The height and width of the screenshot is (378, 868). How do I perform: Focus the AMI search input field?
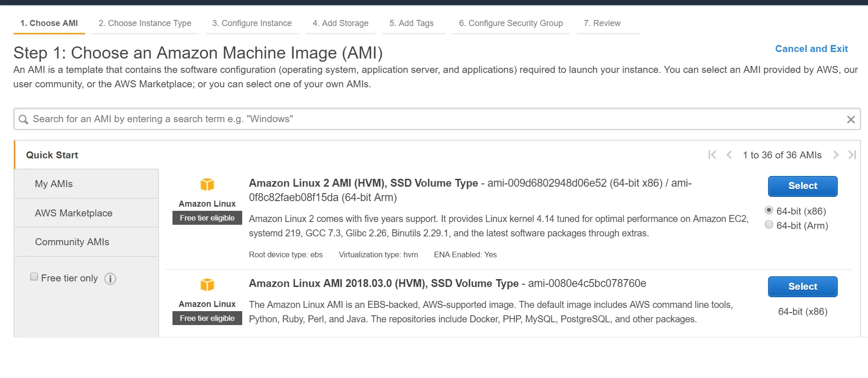pos(437,119)
